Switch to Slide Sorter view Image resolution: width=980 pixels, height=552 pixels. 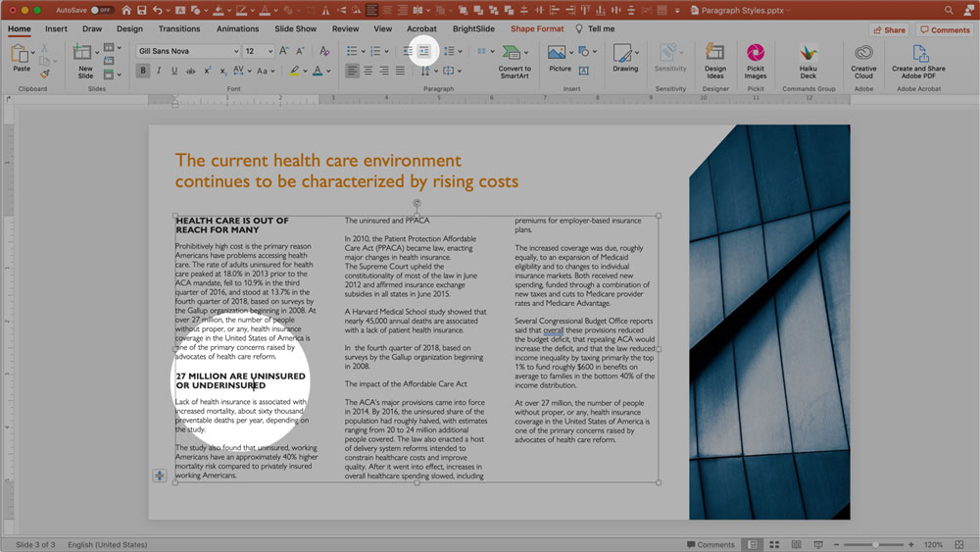pyautogui.click(x=774, y=544)
